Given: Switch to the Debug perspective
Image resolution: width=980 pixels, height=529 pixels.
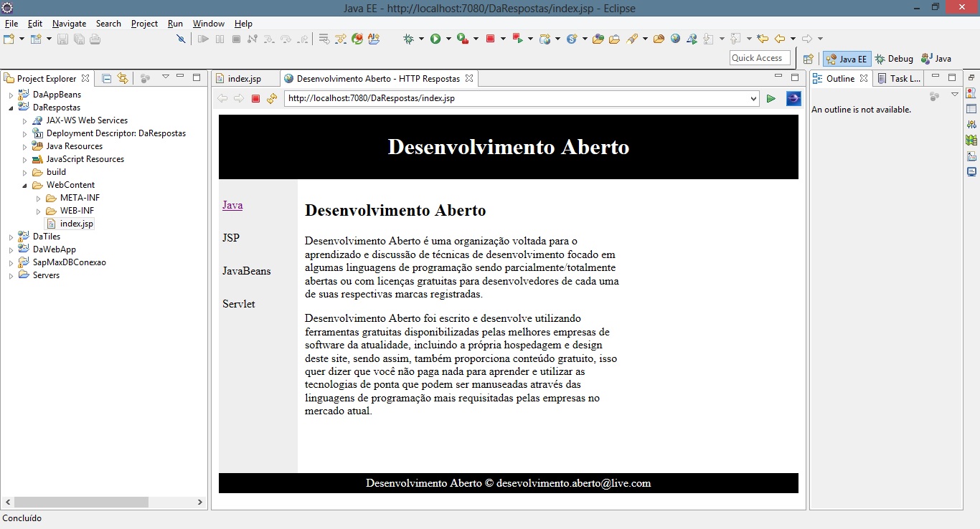Looking at the screenshot, I should coord(894,59).
